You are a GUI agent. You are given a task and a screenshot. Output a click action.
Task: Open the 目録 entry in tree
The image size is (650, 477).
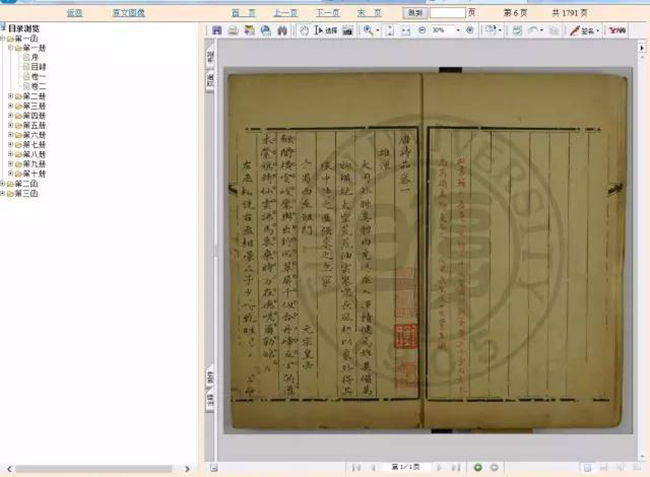pos(38,67)
